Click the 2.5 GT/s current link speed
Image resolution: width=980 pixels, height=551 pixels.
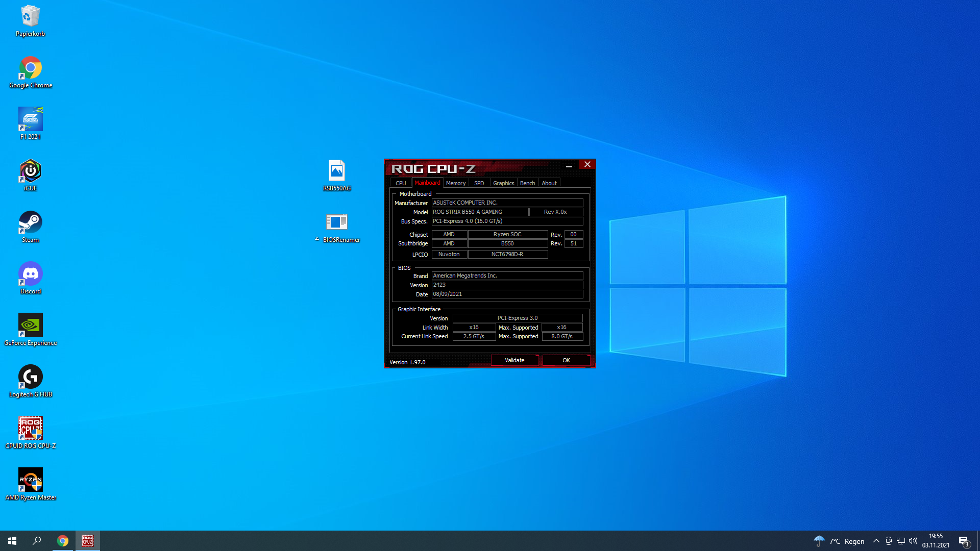pos(474,336)
